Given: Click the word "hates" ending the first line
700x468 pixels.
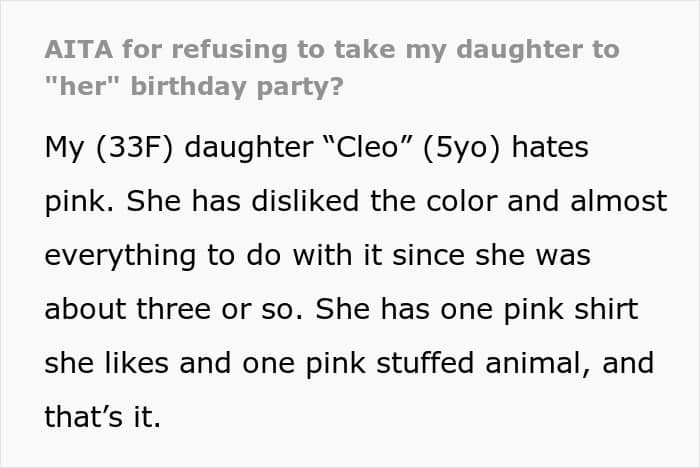Looking at the screenshot, I should tap(550, 147).
